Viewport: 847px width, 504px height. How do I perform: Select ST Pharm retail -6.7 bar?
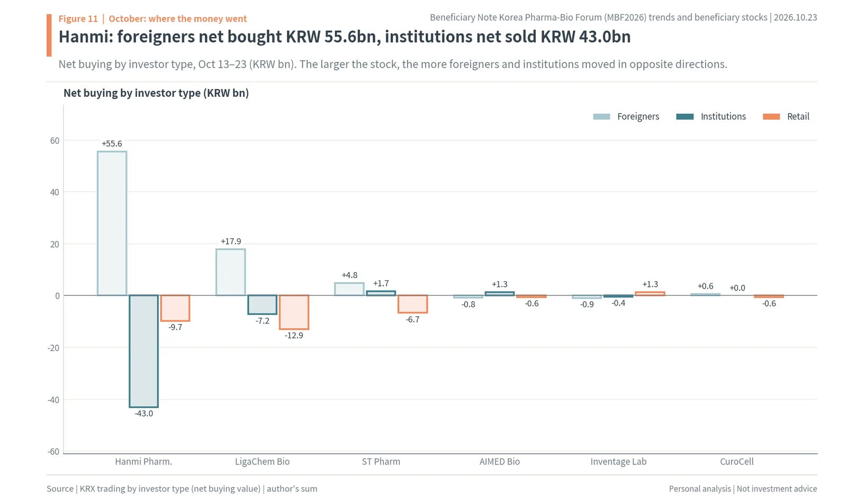[413, 304]
